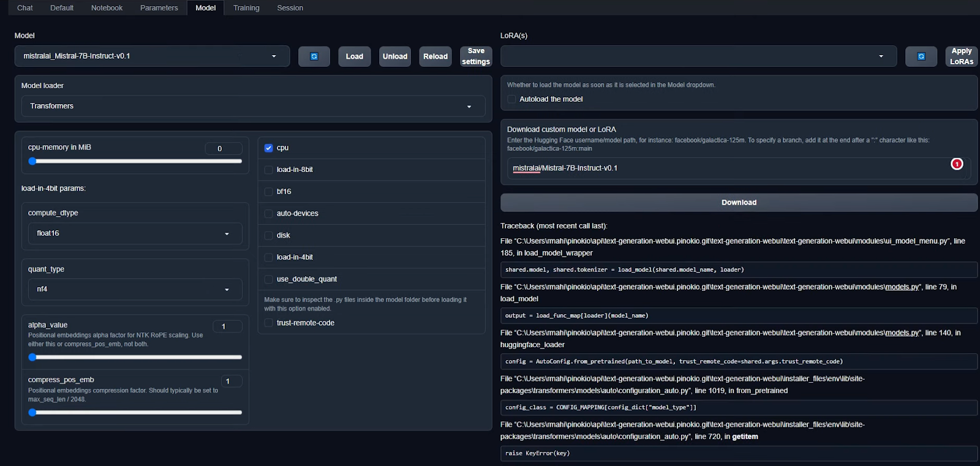Click the Reload button
The height and width of the screenshot is (466, 980).
click(435, 56)
